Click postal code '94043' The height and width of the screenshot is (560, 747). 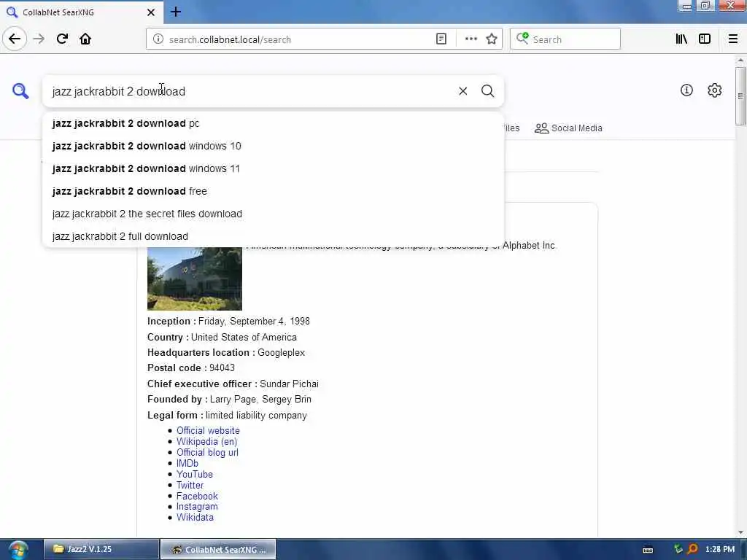click(222, 368)
